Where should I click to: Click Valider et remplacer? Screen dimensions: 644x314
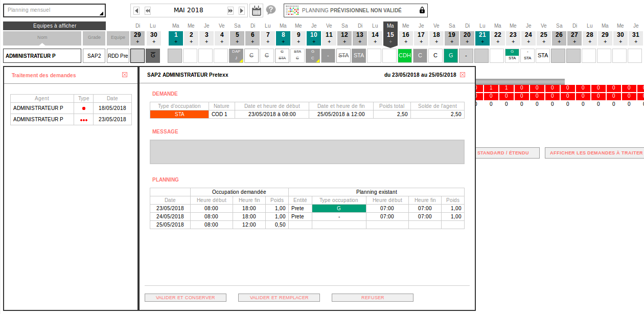279,298
